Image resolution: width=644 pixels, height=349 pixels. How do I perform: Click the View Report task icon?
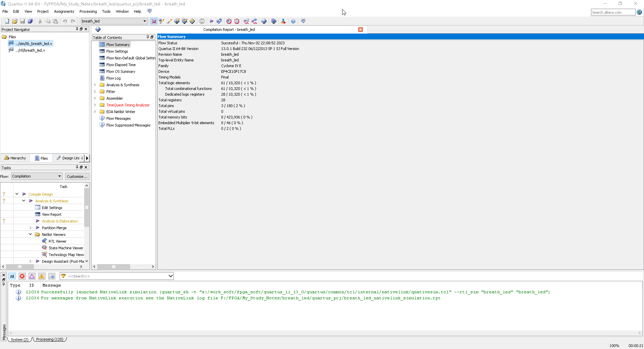pyautogui.click(x=38, y=214)
